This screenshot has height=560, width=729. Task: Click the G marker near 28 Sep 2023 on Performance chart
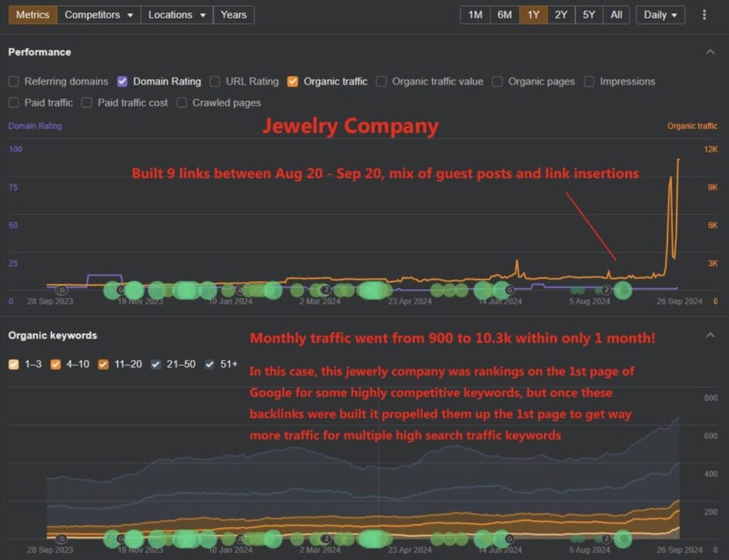[61, 290]
